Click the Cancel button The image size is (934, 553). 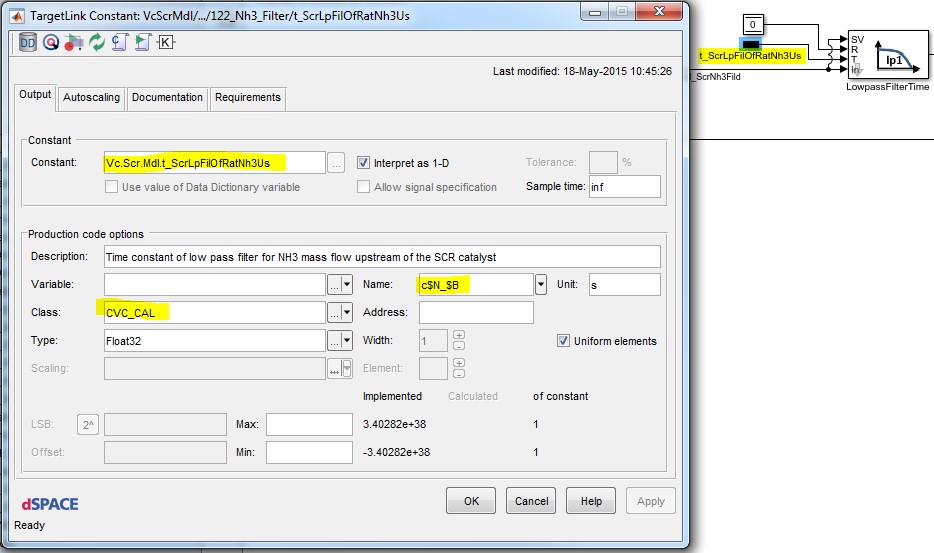coord(532,501)
